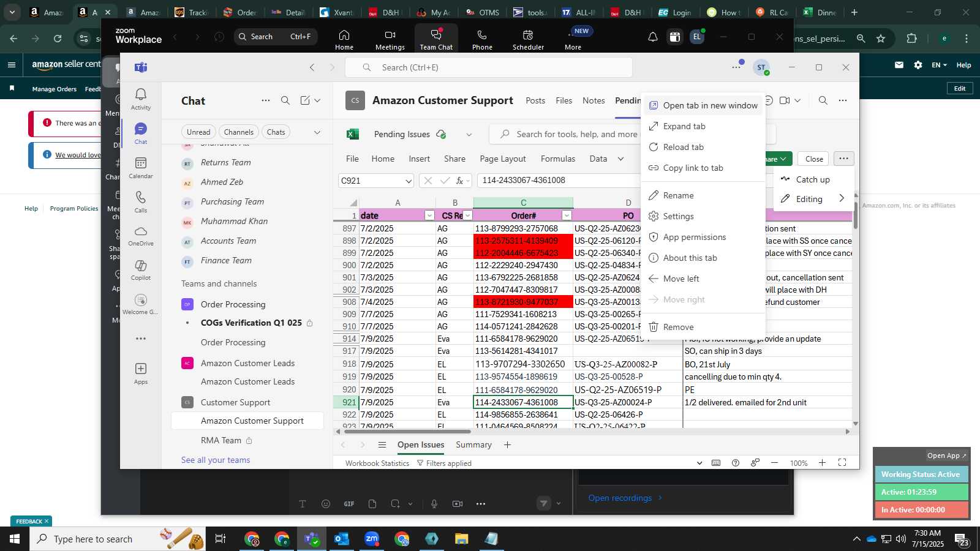This screenshot has height=551, width=980.
Task: Open Activity in Teams sidebar
Action: (141, 99)
